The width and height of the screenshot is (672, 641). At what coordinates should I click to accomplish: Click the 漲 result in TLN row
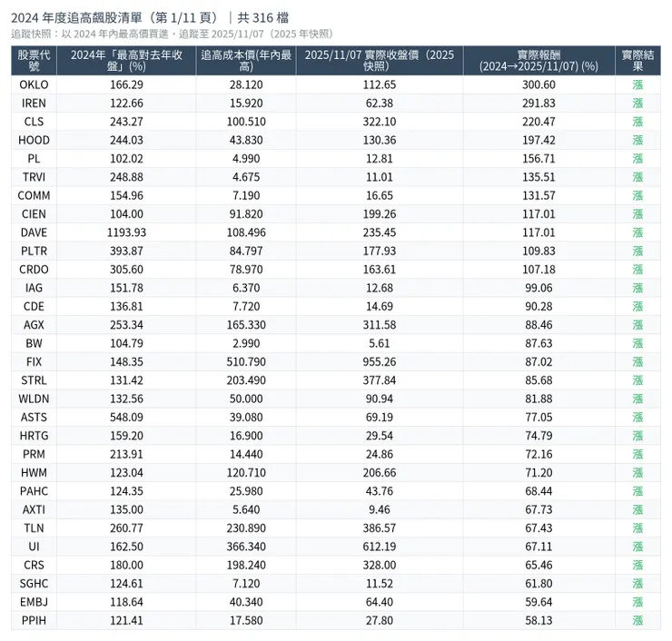point(637,528)
